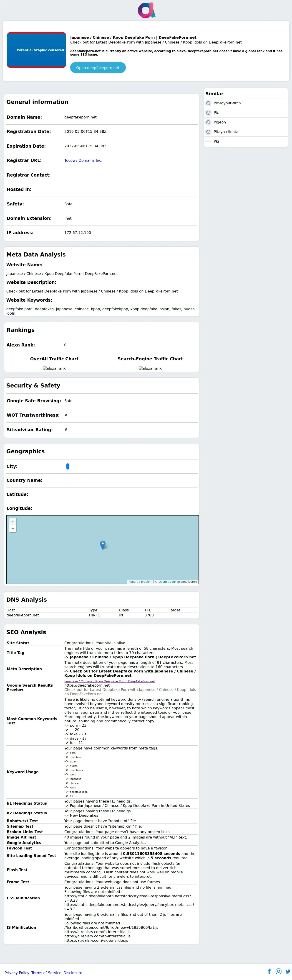Click the Search-Engine Traffic Chart heading
Screen dimensions: 292x980
point(150,359)
